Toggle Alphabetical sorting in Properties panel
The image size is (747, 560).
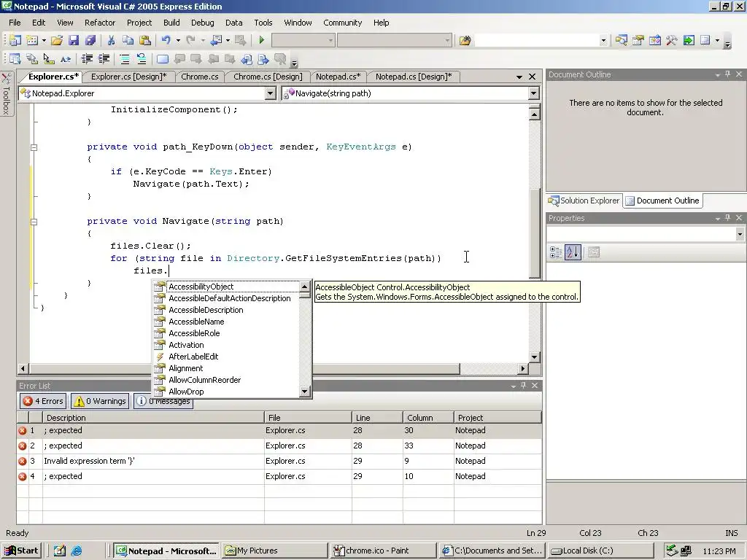coord(573,252)
